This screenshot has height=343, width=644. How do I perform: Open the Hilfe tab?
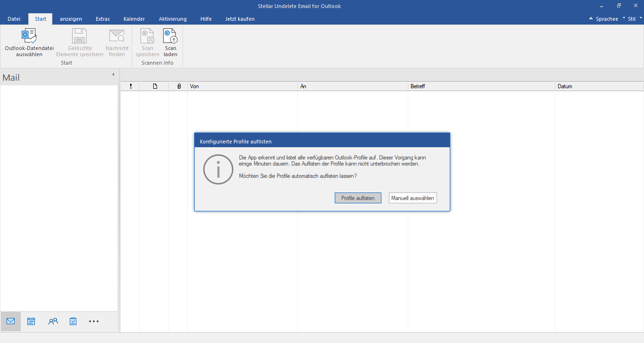point(206,19)
